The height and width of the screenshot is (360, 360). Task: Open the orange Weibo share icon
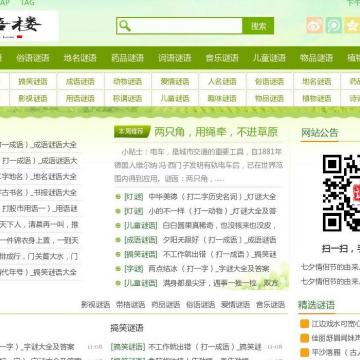click(x=314, y=25)
